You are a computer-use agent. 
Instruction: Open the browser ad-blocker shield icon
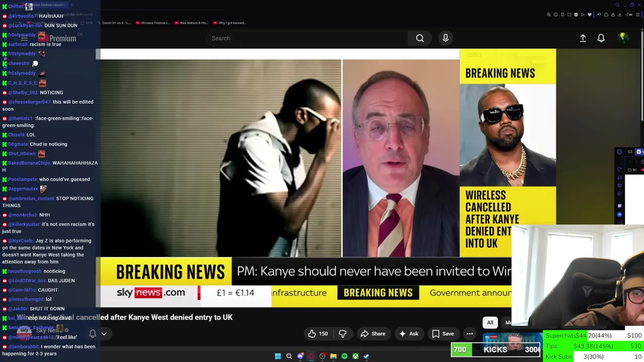[576, 15]
